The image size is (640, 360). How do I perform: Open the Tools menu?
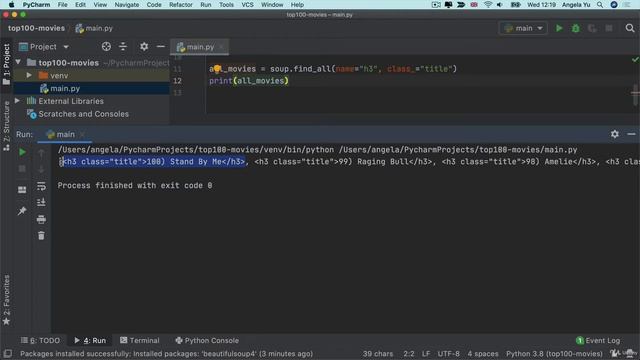(226, 5)
